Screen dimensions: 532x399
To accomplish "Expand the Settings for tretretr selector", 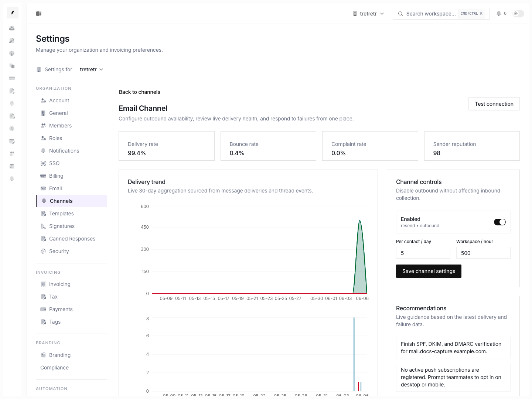I will tap(91, 69).
